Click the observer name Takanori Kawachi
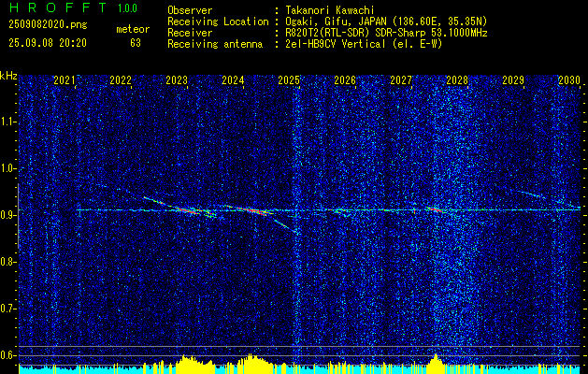 tap(330, 10)
